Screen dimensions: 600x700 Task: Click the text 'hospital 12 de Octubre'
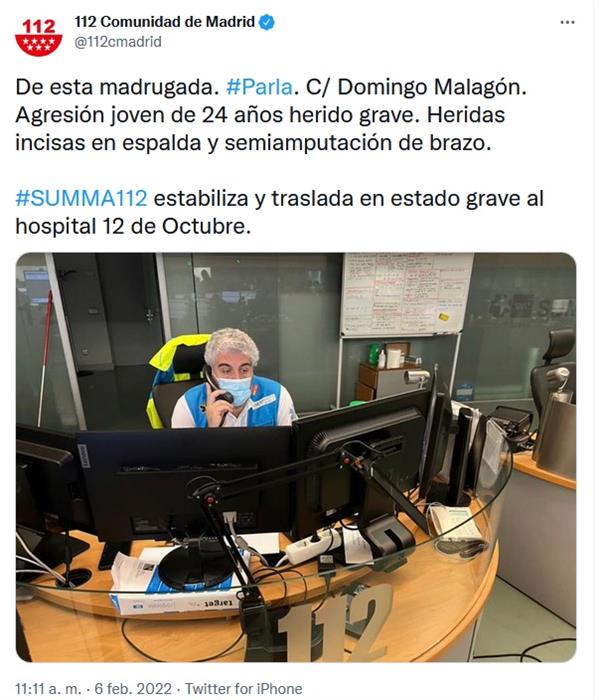point(132,226)
